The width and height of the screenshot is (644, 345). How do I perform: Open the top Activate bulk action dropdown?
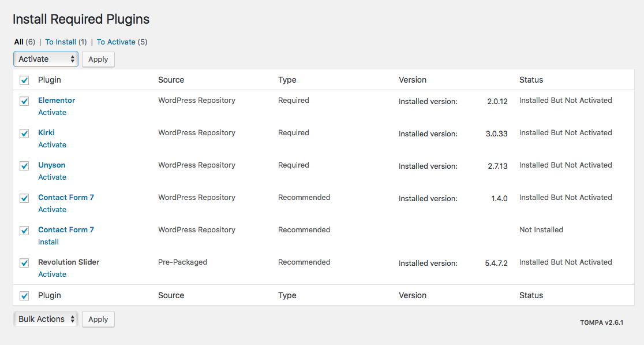pos(46,59)
